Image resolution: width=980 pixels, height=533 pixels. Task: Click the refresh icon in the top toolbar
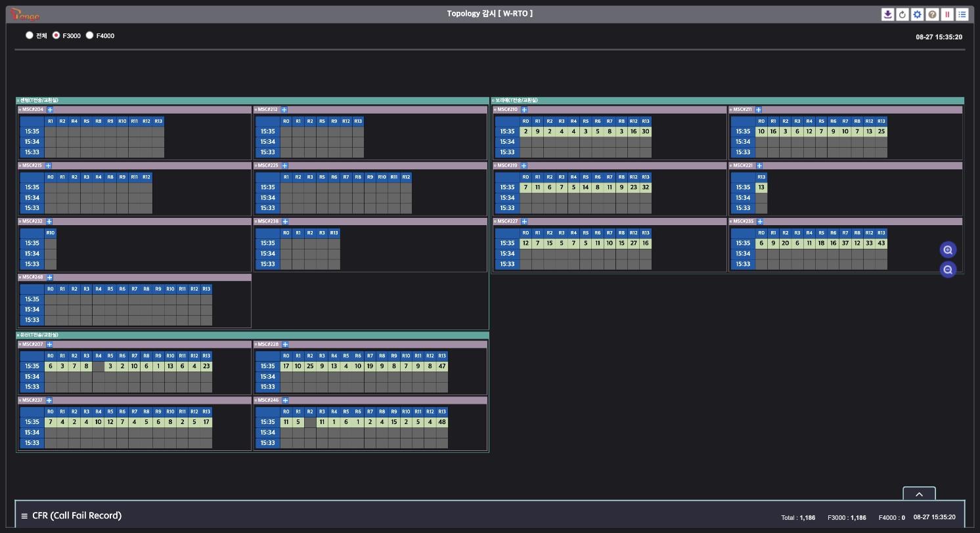click(902, 14)
